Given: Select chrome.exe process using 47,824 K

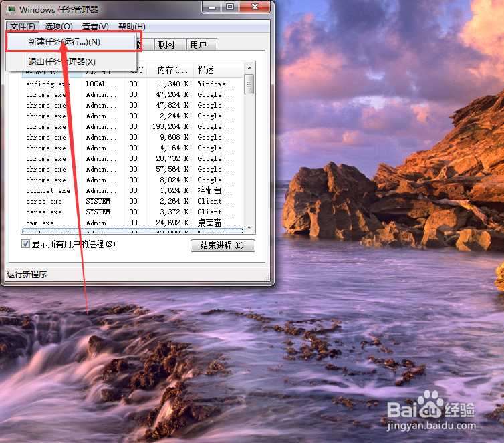Looking at the screenshot, I should pyautogui.click(x=132, y=106).
